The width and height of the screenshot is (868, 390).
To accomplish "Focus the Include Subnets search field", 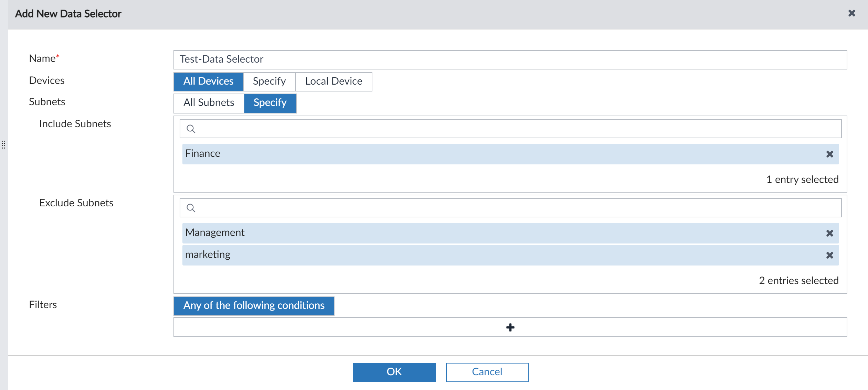I will pyautogui.click(x=516, y=129).
